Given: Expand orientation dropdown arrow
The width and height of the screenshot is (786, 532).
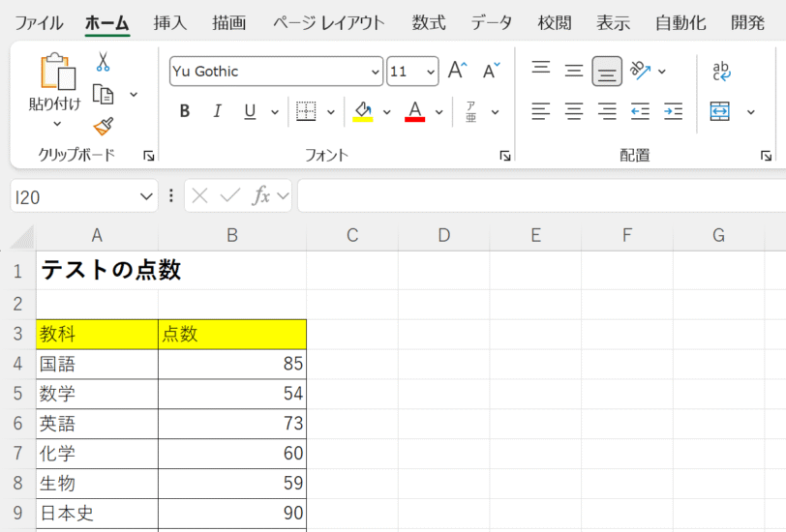Looking at the screenshot, I should click(x=662, y=72).
